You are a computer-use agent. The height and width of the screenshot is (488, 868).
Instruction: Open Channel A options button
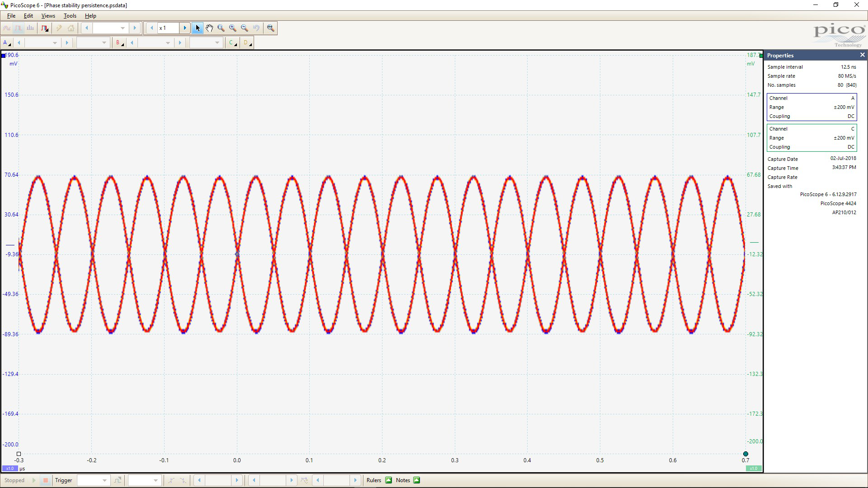(x=7, y=43)
